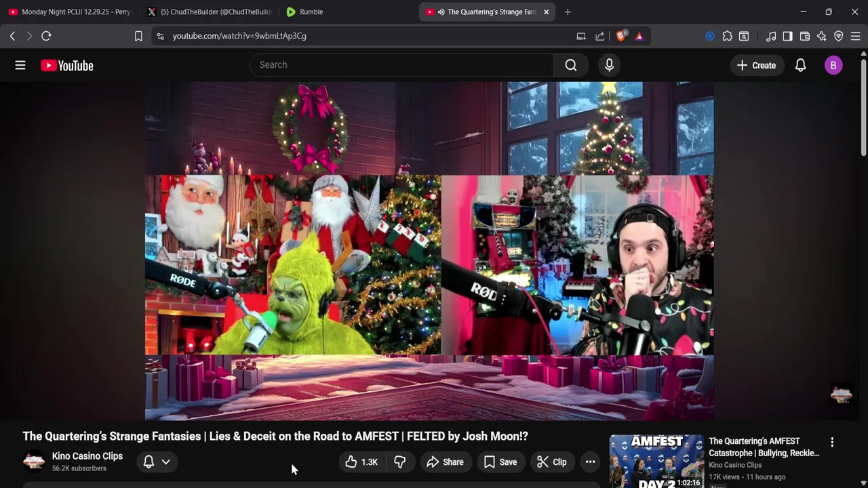This screenshot has width=868, height=488.
Task: Open The Quartering's AMFEST Catastrophe title link
Action: point(764,447)
